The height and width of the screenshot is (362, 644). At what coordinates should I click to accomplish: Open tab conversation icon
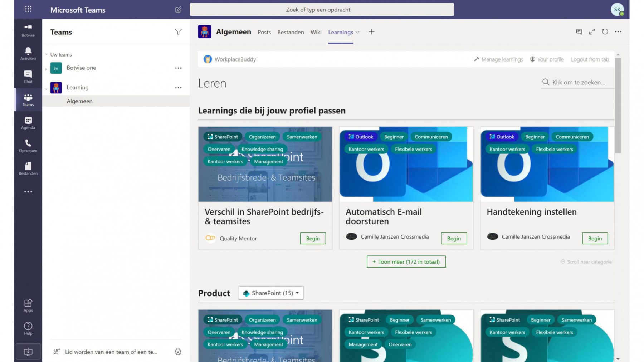pyautogui.click(x=579, y=32)
